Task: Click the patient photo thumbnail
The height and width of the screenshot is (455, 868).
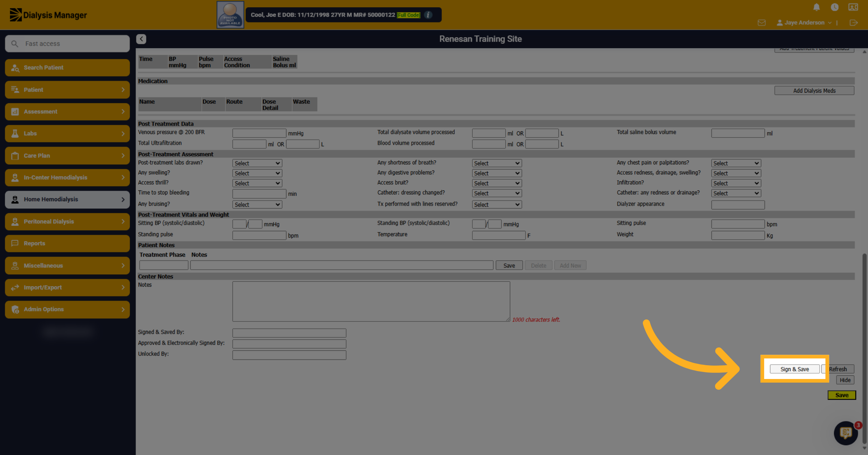Action: pyautogui.click(x=230, y=15)
